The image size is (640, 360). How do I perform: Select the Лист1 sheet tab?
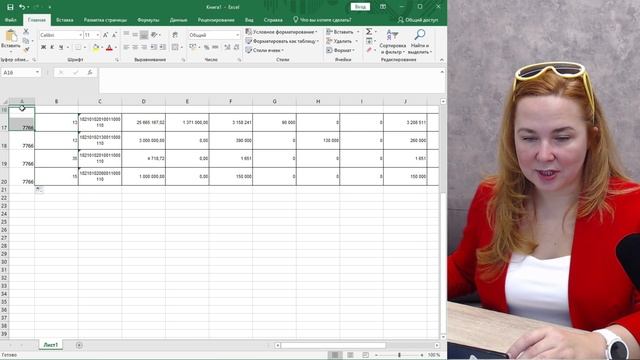51,345
